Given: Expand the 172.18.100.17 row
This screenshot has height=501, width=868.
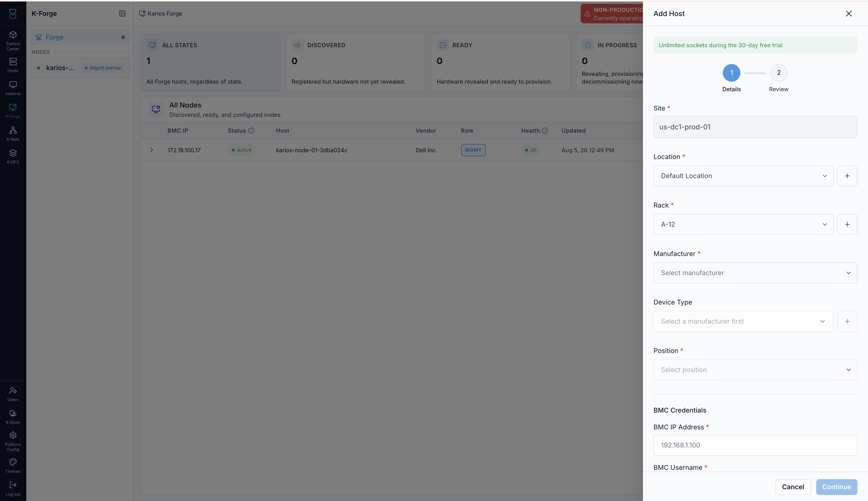Looking at the screenshot, I should [151, 150].
